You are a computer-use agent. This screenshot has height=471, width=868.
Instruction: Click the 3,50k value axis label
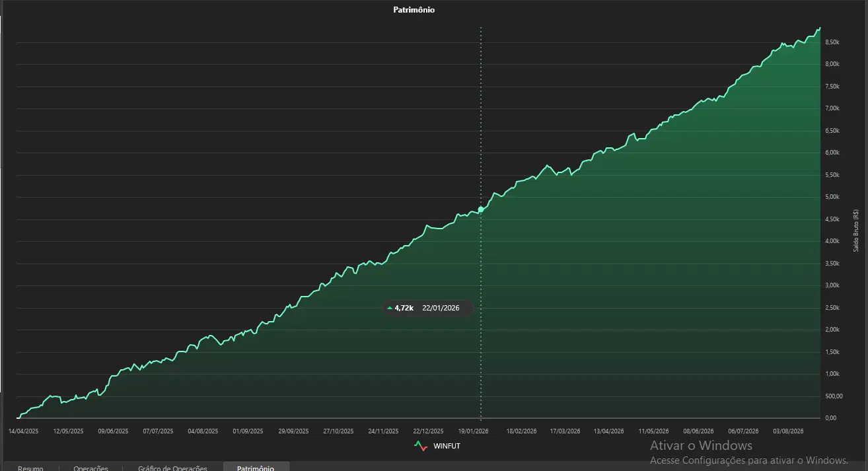coord(832,264)
